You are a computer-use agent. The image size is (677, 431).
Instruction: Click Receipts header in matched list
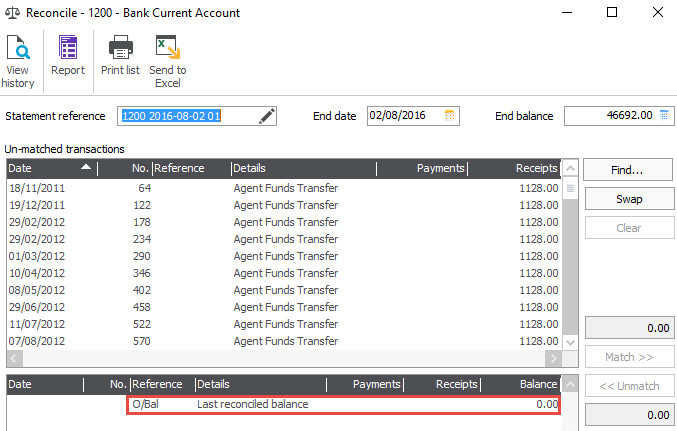442,384
